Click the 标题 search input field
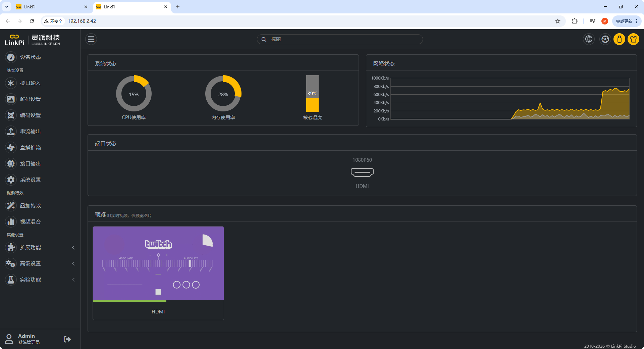644x349 pixels. click(340, 39)
